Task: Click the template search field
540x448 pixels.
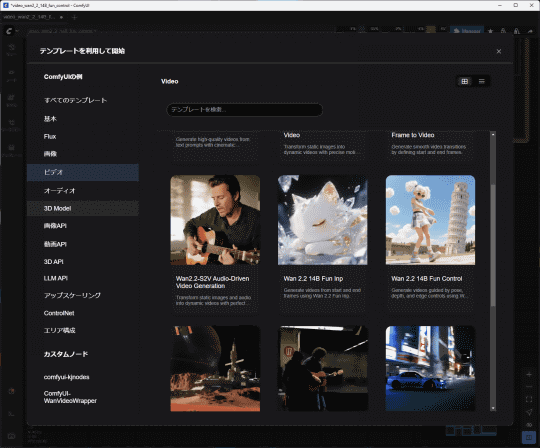Action: (x=244, y=110)
